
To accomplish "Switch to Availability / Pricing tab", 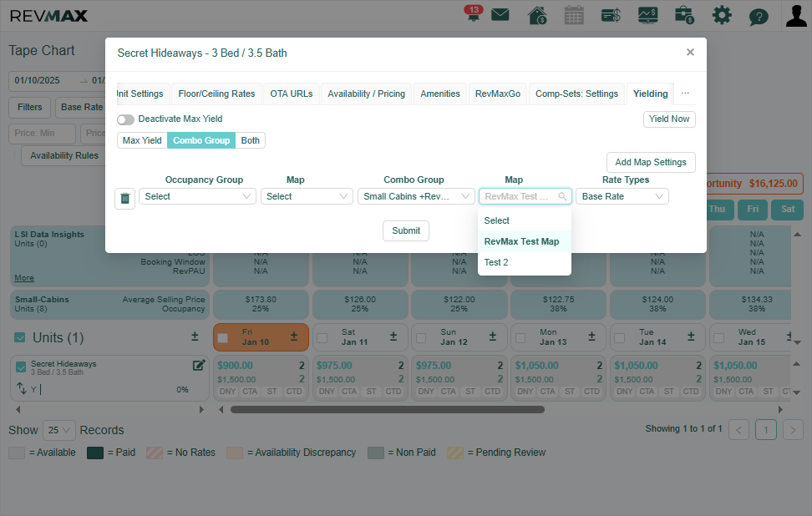I will tap(366, 94).
